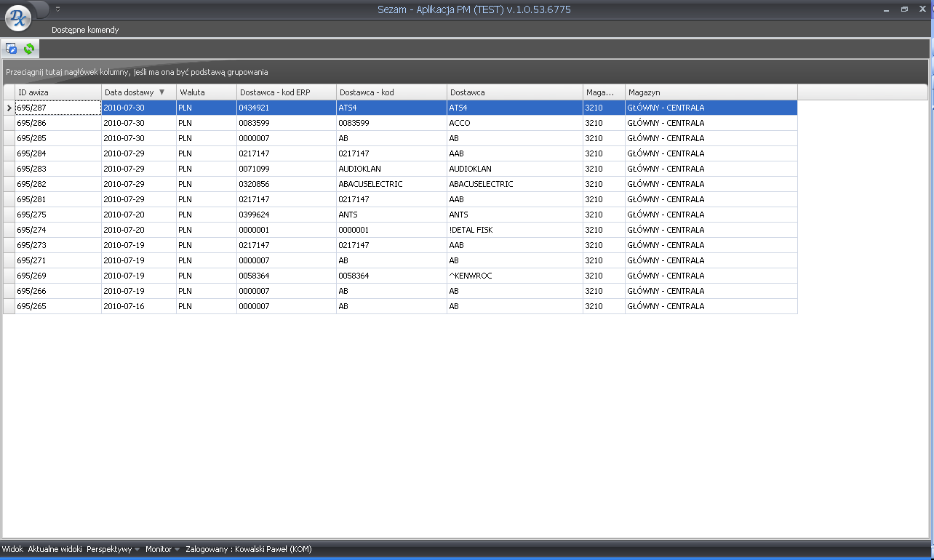
Task: Click GŁÓWNY - CENTRALA in row 695/282
Action: pyautogui.click(x=711, y=184)
